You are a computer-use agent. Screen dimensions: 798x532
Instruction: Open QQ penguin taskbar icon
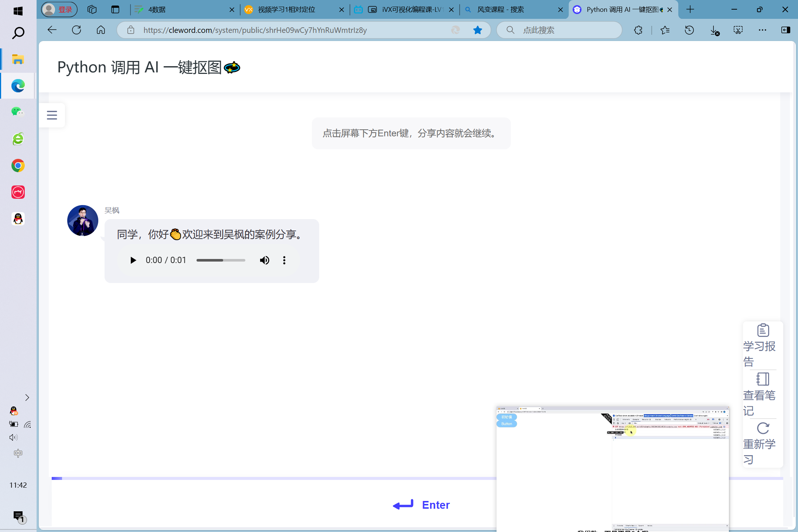coord(18,219)
